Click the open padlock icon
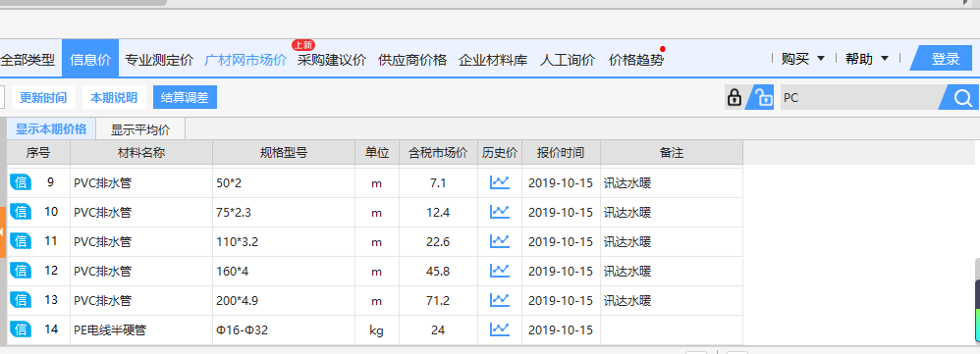The height and width of the screenshot is (354, 980). 760,97
